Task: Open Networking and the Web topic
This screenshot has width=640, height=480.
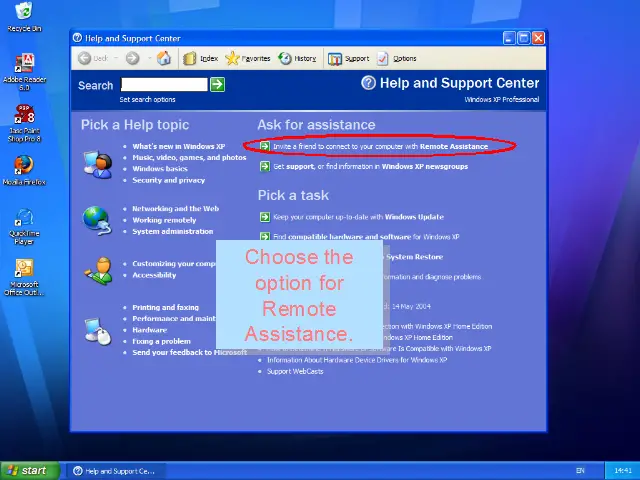Action: pyautogui.click(x=176, y=209)
